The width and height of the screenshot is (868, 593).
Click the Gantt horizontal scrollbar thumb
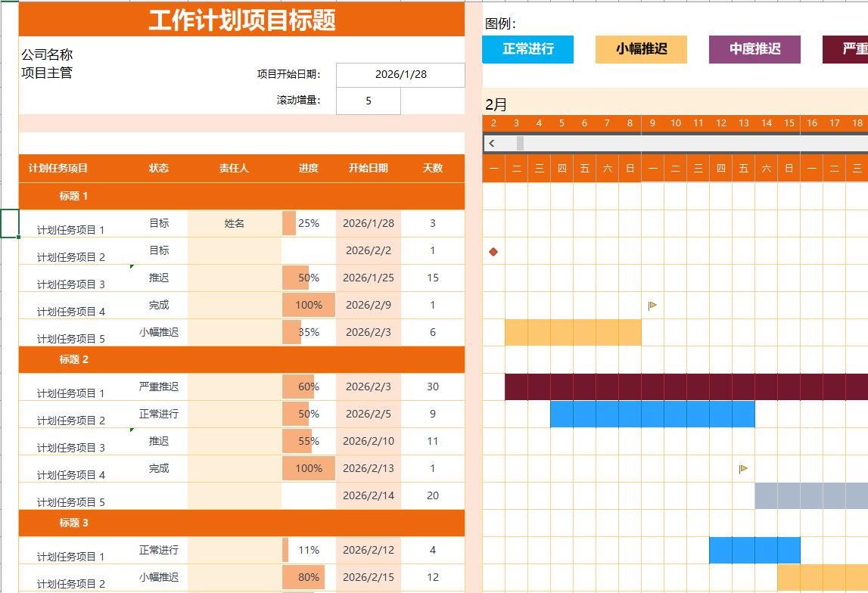coord(520,143)
